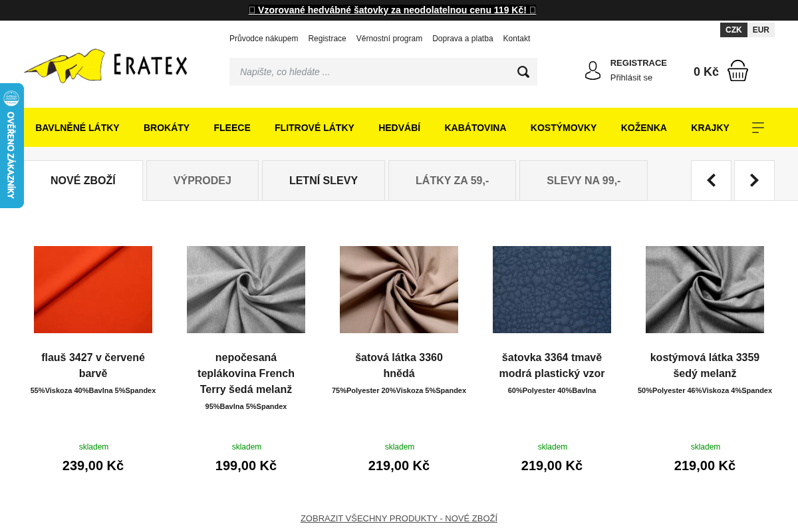Open the silk scarves promo banner link

tap(392, 10)
